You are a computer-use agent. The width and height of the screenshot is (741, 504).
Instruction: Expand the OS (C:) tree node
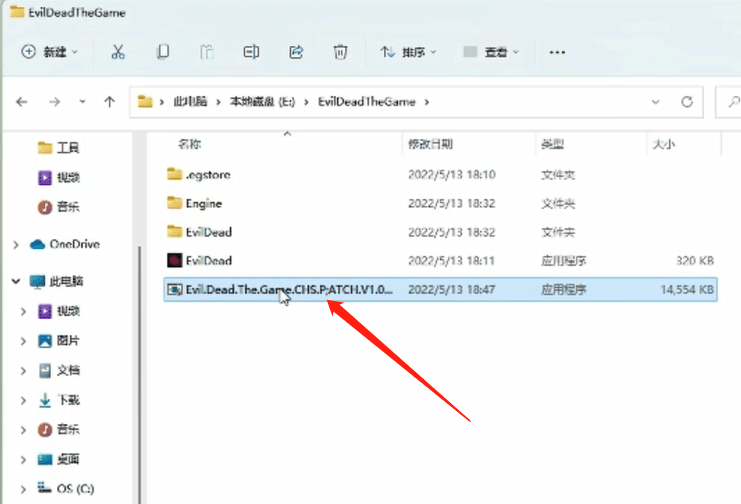tap(23, 489)
